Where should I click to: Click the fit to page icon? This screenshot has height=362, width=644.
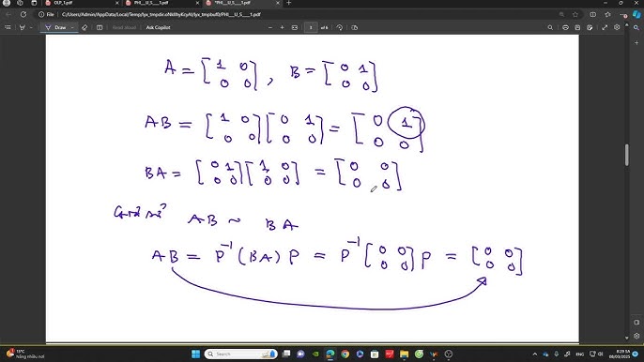coord(295,27)
